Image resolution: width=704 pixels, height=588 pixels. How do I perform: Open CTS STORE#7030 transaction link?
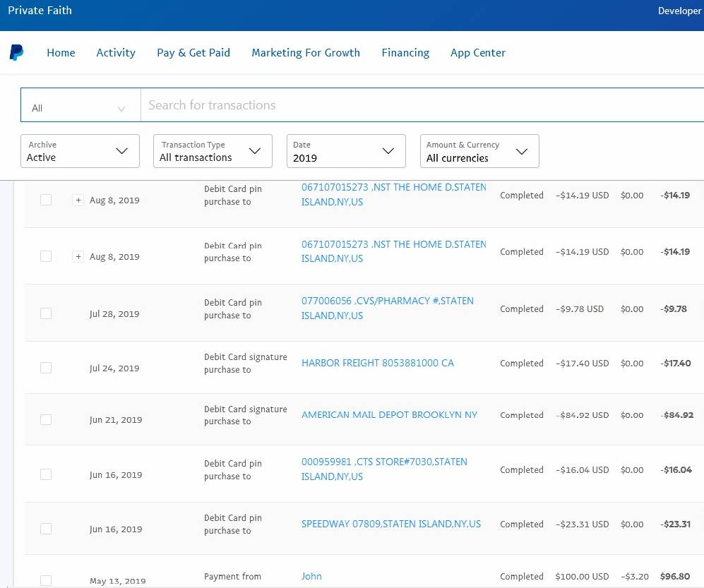[384, 469]
